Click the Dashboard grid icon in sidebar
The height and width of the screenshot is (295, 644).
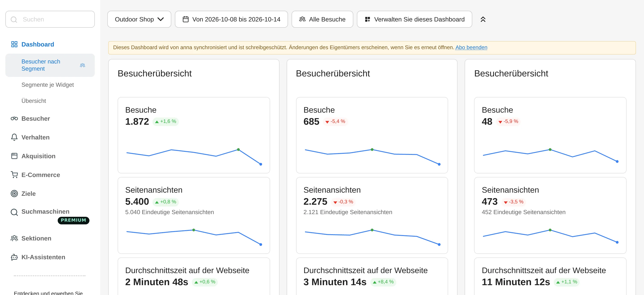tap(14, 44)
